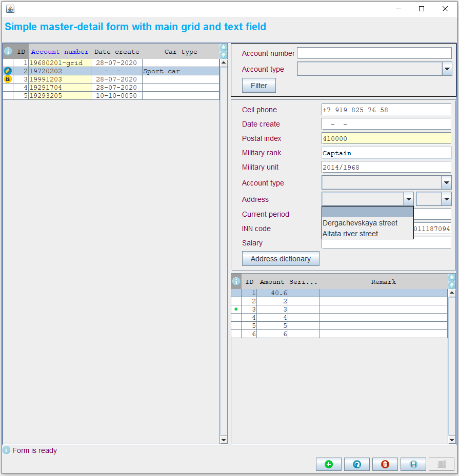459x476 pixels.
Task: Open the second Address dropdown arrow
Action: (x=446, y=199)
